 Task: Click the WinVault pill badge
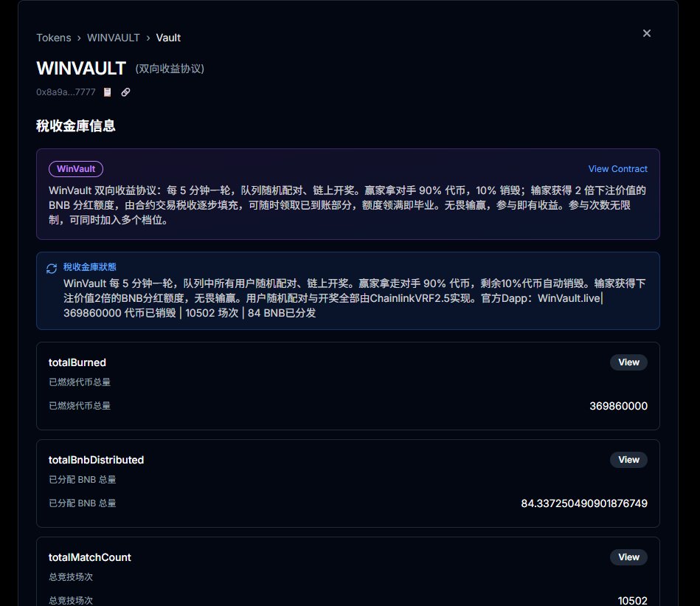tap(76, 169)
